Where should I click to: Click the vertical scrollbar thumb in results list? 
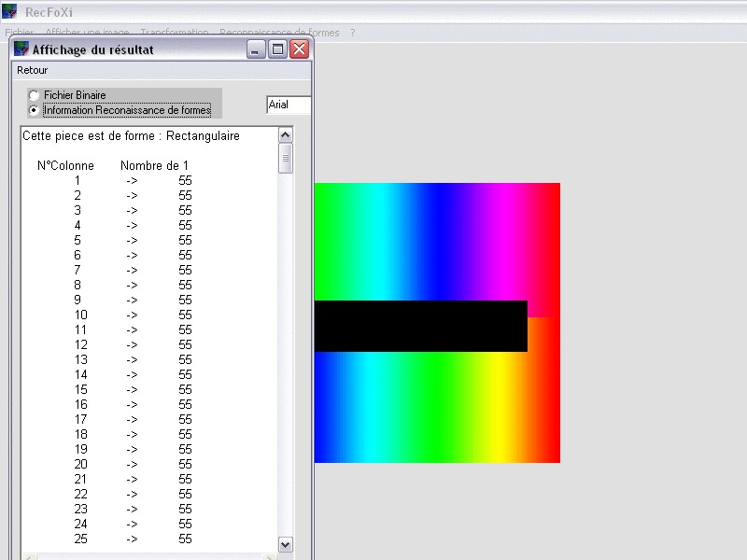pos(286,159)
